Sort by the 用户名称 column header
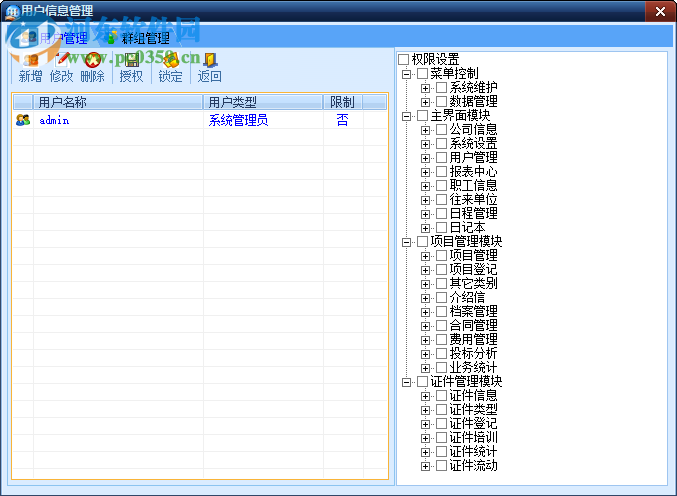The width and height of the screenshot is (677, 496). pyautogui.click(x=118, y=102)
